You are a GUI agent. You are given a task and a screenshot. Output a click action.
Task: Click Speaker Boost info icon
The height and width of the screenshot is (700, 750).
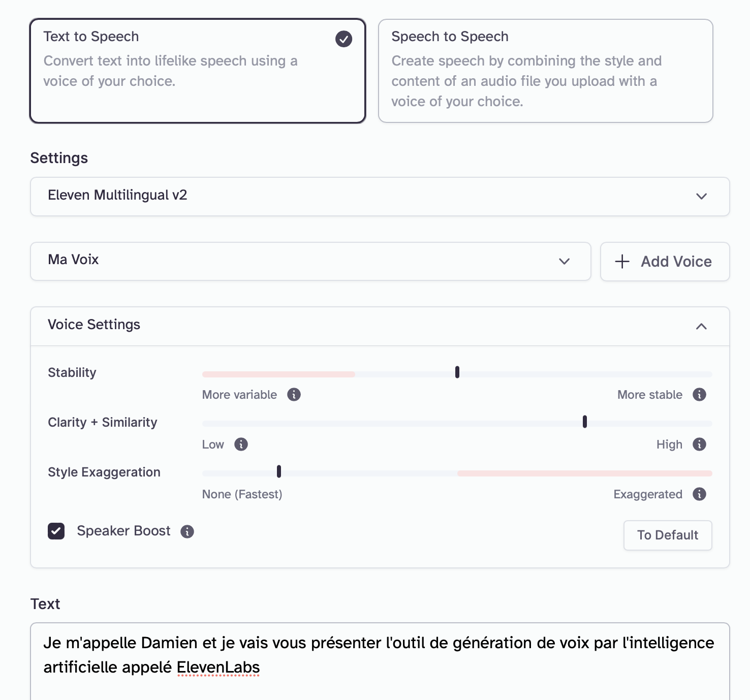187,531
